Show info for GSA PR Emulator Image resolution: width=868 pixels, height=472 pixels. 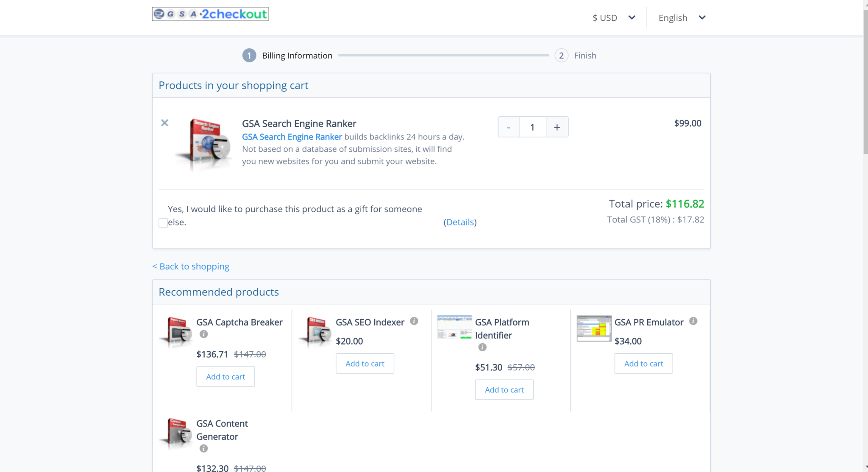click(693, 321)
